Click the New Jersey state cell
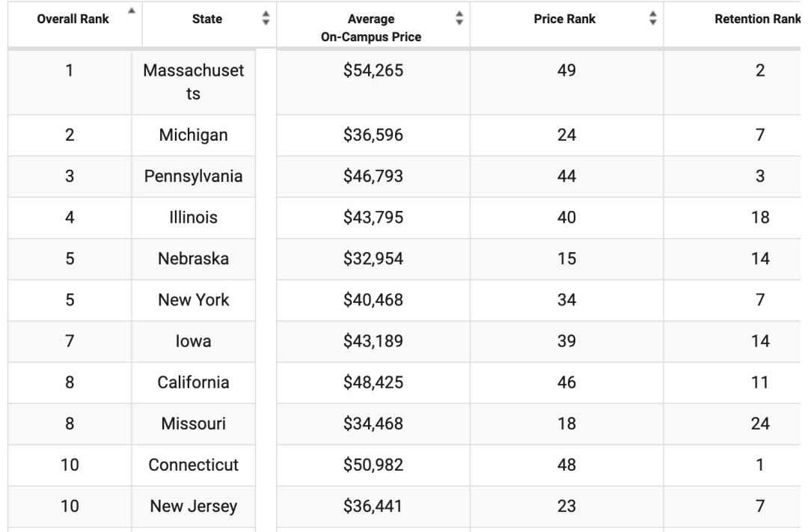Screen dimensions: 808x532 coord(193,507)
